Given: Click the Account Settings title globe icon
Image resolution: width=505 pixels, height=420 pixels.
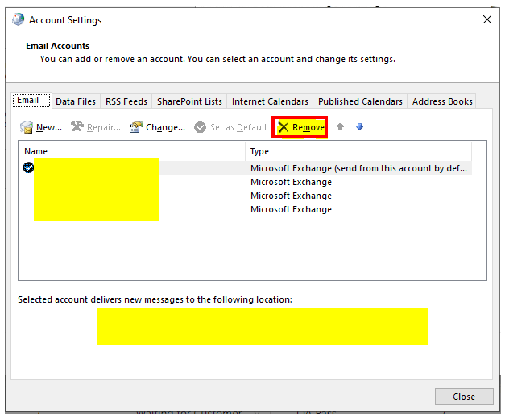Looking at the screenshot, I should 18,19.
